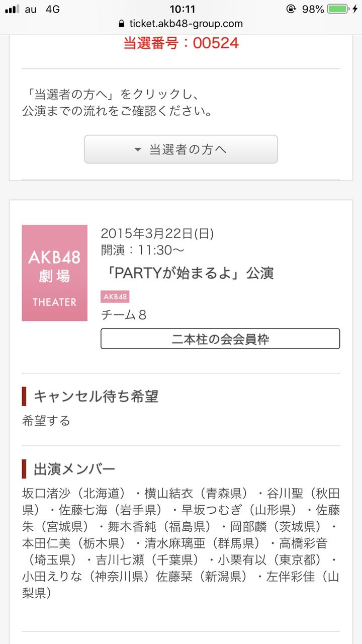The width and height of the screenshot is (362, 644).
Task: Expand the 当選者の方へ dropdown button
Action: 181,149
